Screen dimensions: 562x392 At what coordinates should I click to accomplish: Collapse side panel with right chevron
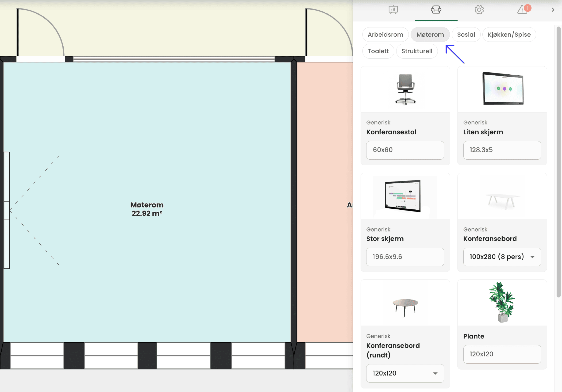(553, 10)
